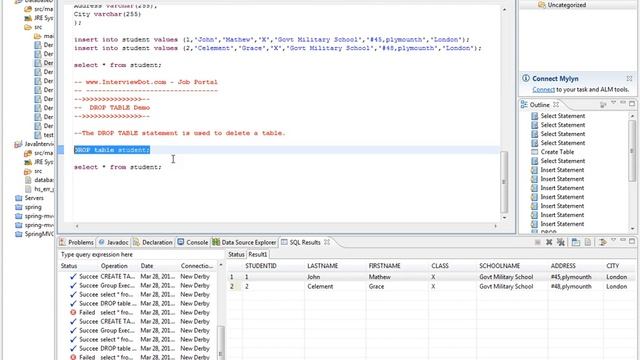Viewport: 640px width, 360px height.
Task: Select the first Select Statement in Outline
Action: click(562, 116)
